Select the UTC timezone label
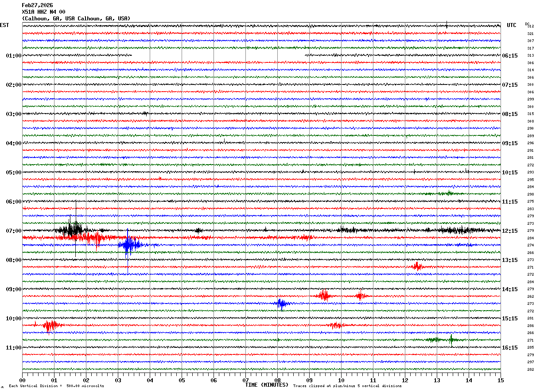 511,25
